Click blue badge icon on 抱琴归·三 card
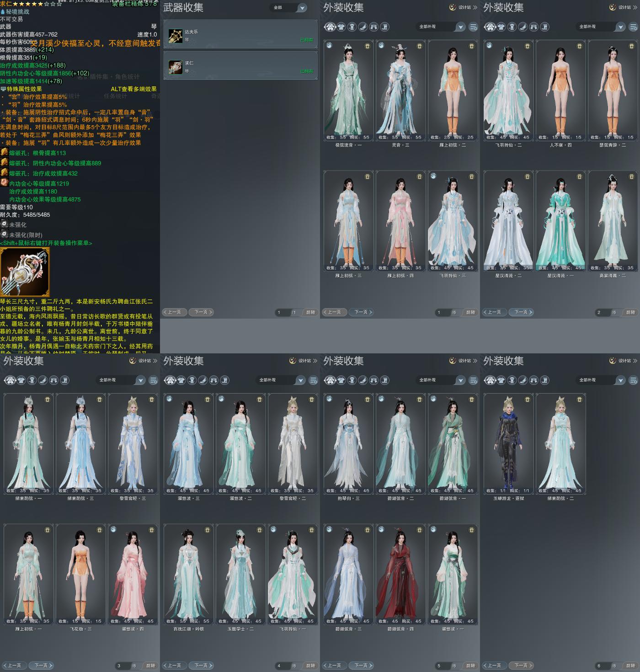 (329, 399)
